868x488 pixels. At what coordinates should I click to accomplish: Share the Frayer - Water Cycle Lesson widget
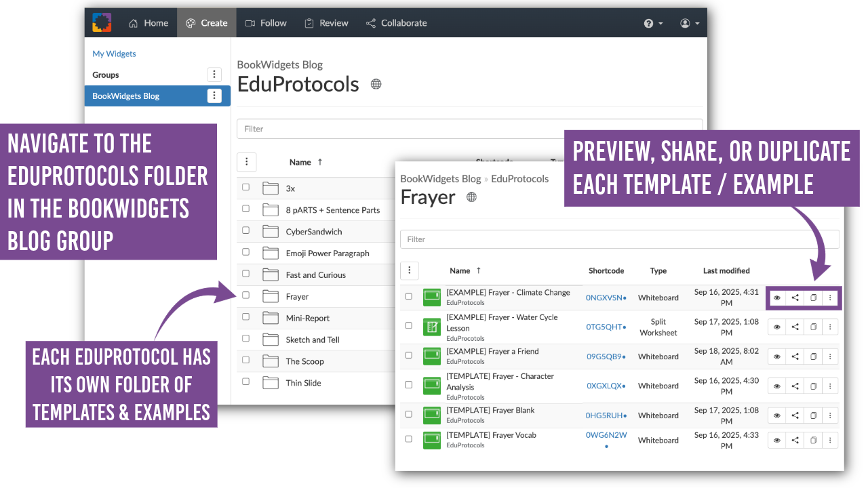[x=795, y=327]
